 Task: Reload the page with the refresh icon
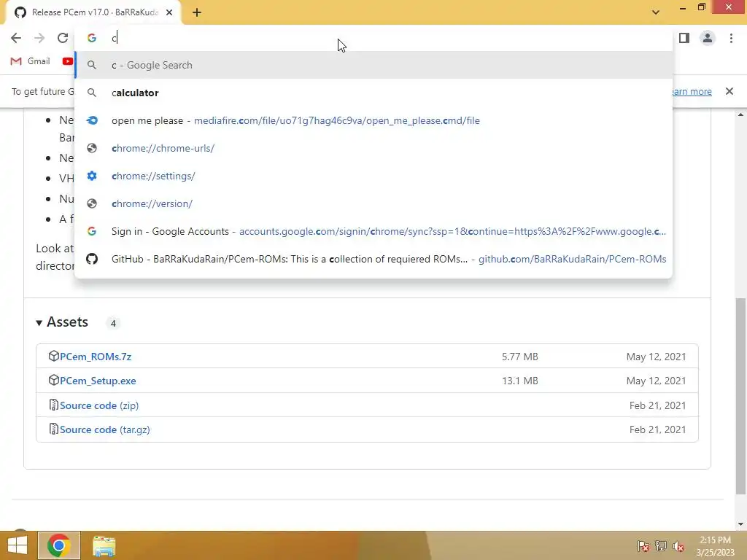click(x=63, y=38)
